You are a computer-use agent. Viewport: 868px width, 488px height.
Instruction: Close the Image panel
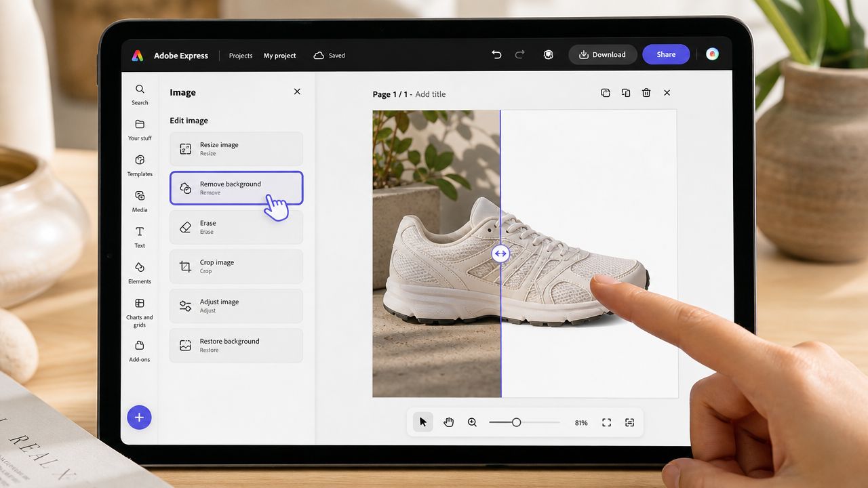coord(297,91)
